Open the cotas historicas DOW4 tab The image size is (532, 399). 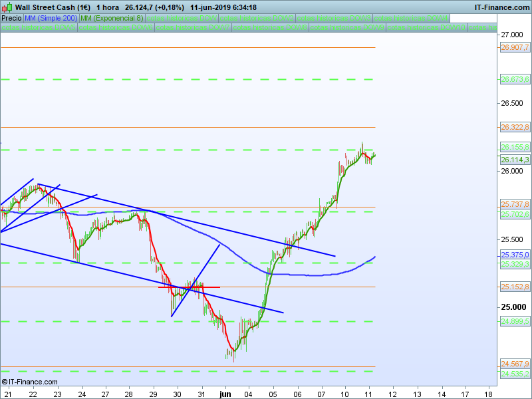[411, 18]
